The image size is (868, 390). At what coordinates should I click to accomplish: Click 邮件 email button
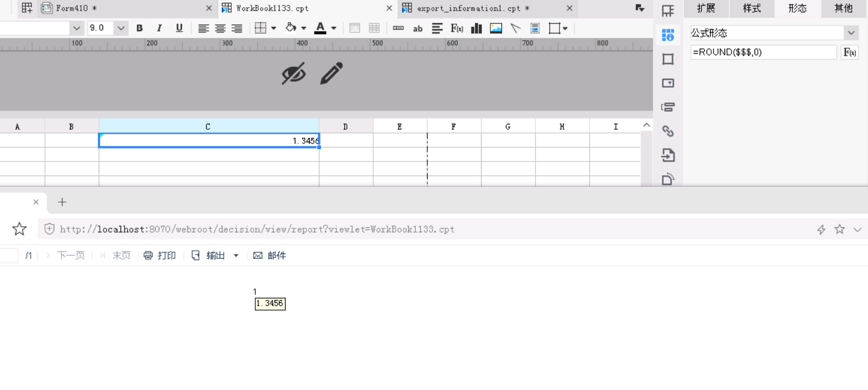[x=270, y=255]
